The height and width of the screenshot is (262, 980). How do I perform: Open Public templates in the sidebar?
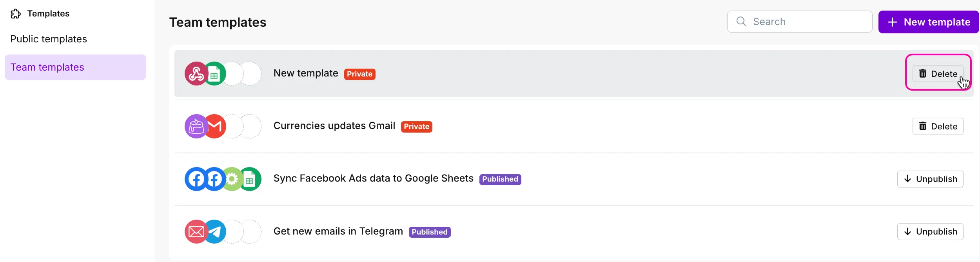coord(49,39)
